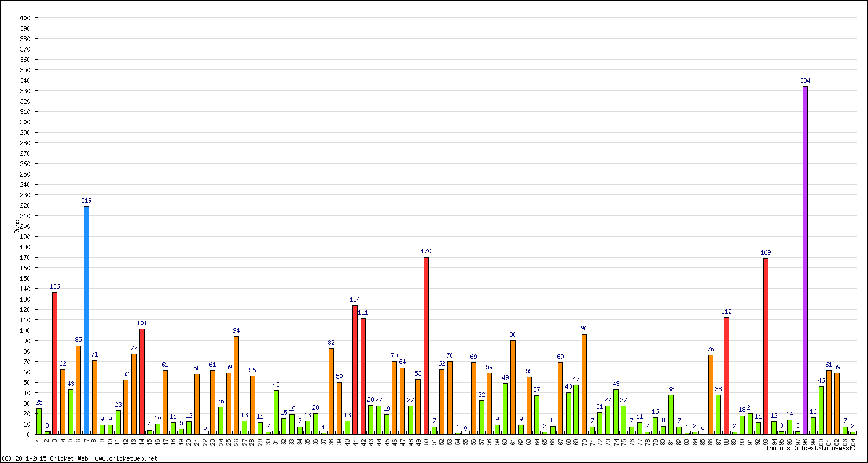
Task: Click the '47' value label
Action: pos(576,379)
